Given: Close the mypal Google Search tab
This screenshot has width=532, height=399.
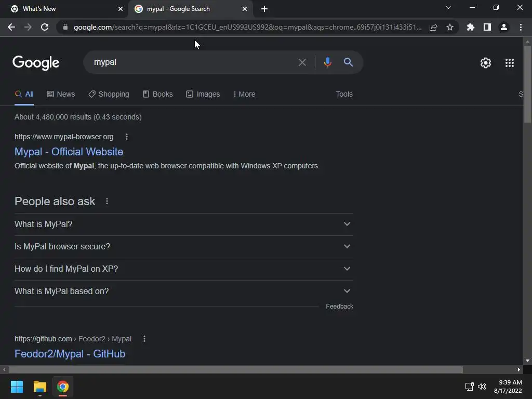Looking at the screenshot, I should (245, 9).
